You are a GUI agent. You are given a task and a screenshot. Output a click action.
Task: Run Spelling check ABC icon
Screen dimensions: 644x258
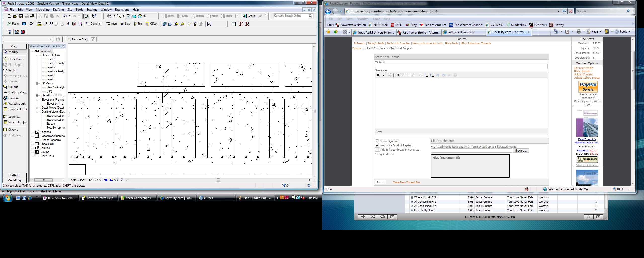(31, 24)
